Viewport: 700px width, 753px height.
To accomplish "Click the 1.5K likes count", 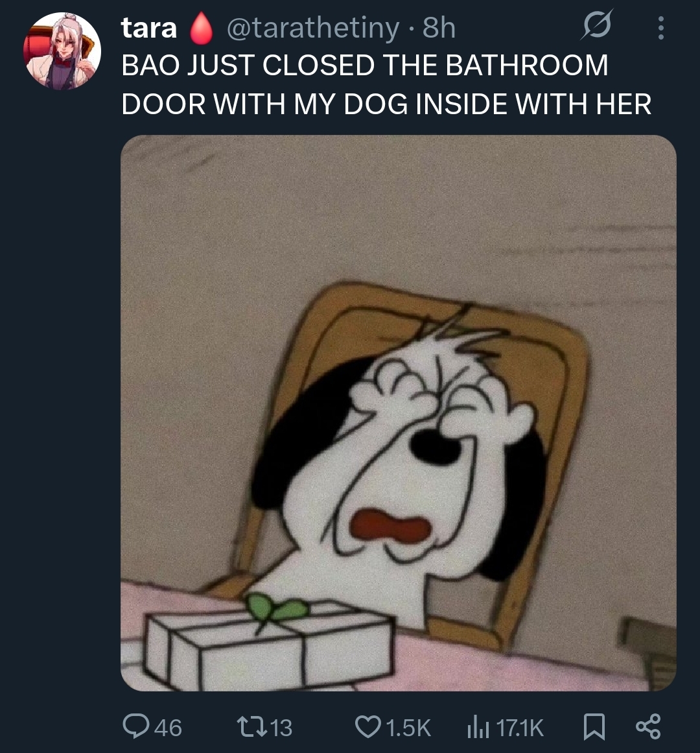I will [408, 728].
